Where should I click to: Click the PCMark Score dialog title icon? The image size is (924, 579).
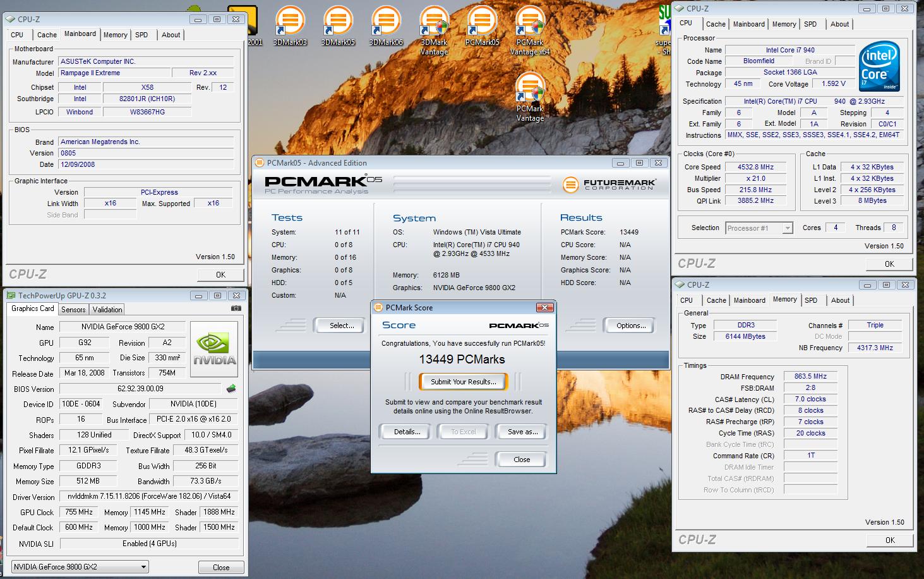378,307
